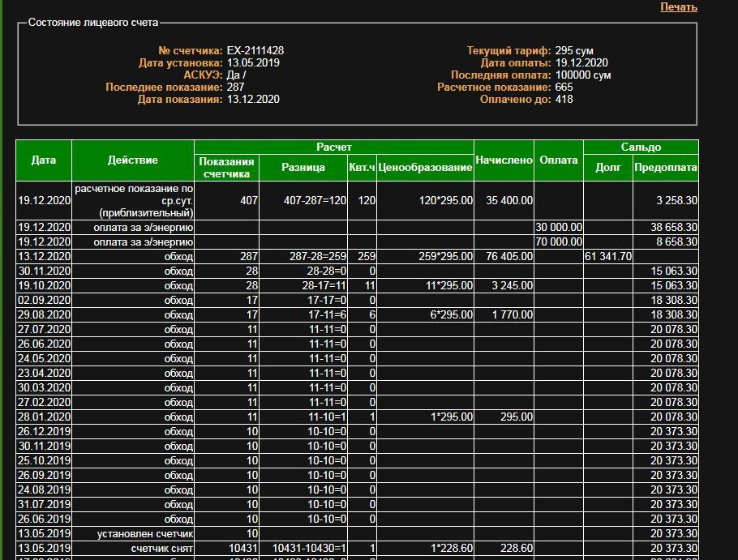738x560 pixels.
Task: Select the Предоплата column header
Action: (665, 168)
